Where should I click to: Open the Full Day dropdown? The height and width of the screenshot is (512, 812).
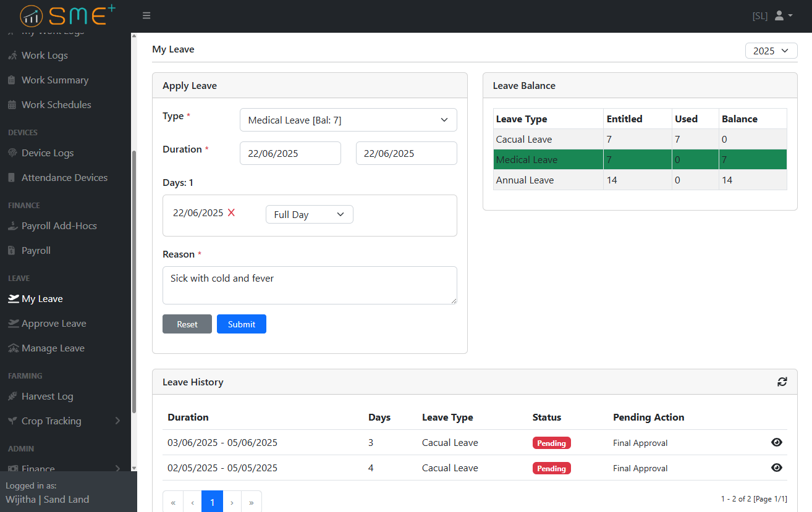[x=310, y=214]
